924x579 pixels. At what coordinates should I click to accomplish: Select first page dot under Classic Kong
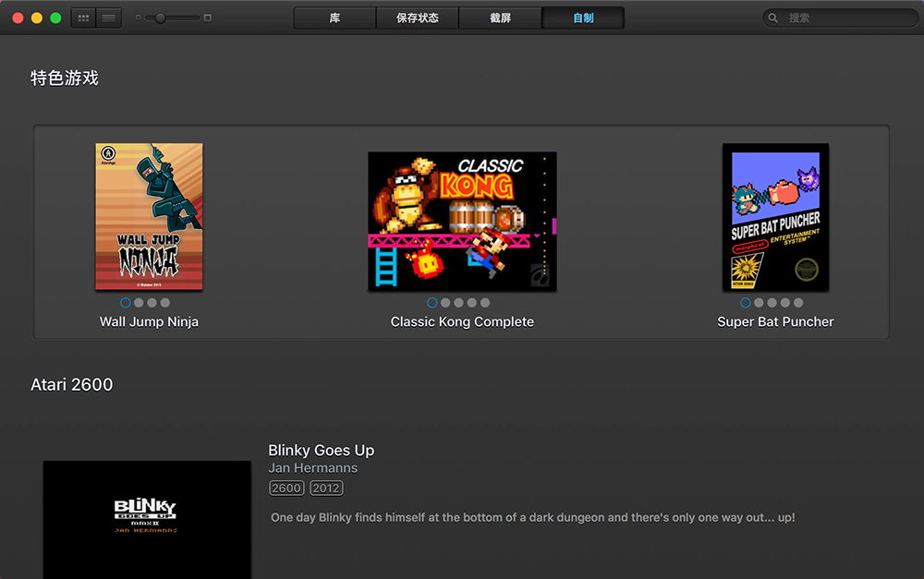point(432,303)
